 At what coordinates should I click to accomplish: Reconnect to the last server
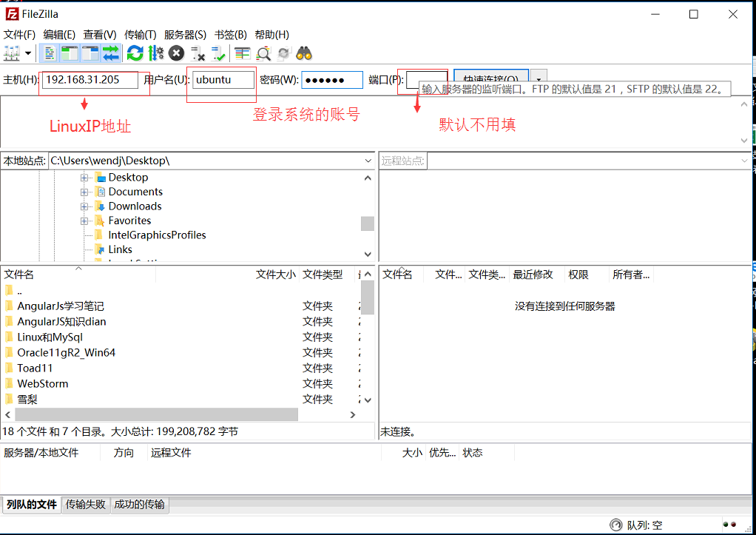pyautogui.click(x=218, y=53)
